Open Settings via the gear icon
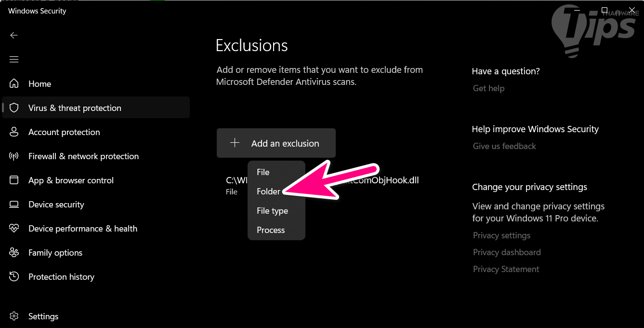 point(14,316)
